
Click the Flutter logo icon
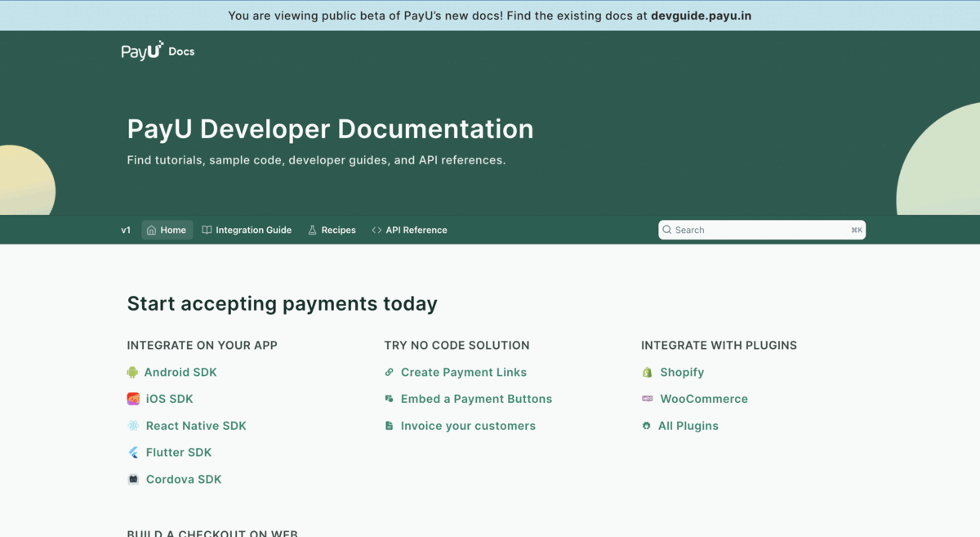coord(133,453)
